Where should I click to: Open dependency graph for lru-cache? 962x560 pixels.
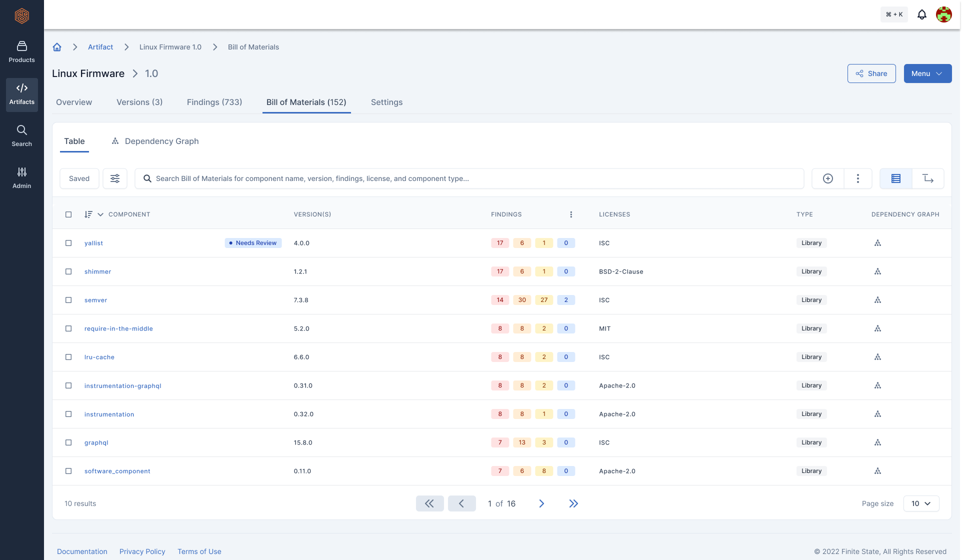point(877,357)
